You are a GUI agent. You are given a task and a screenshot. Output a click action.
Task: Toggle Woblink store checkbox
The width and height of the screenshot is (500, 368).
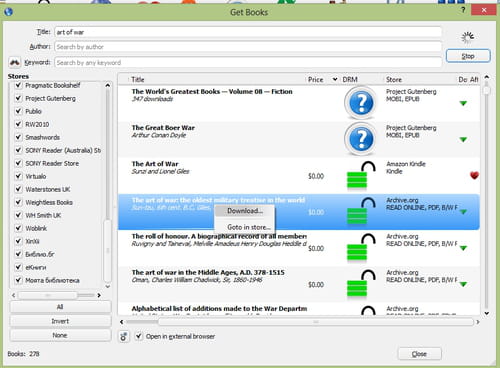[18, 228]
